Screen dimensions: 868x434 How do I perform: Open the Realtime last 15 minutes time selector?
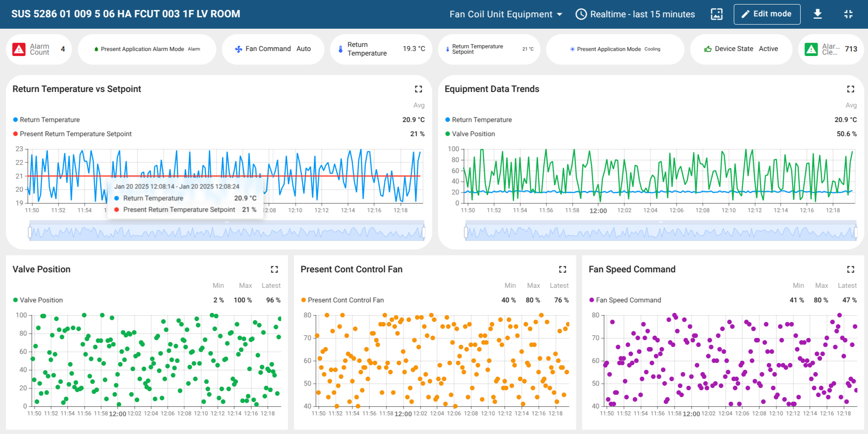[x=635, y=14]
